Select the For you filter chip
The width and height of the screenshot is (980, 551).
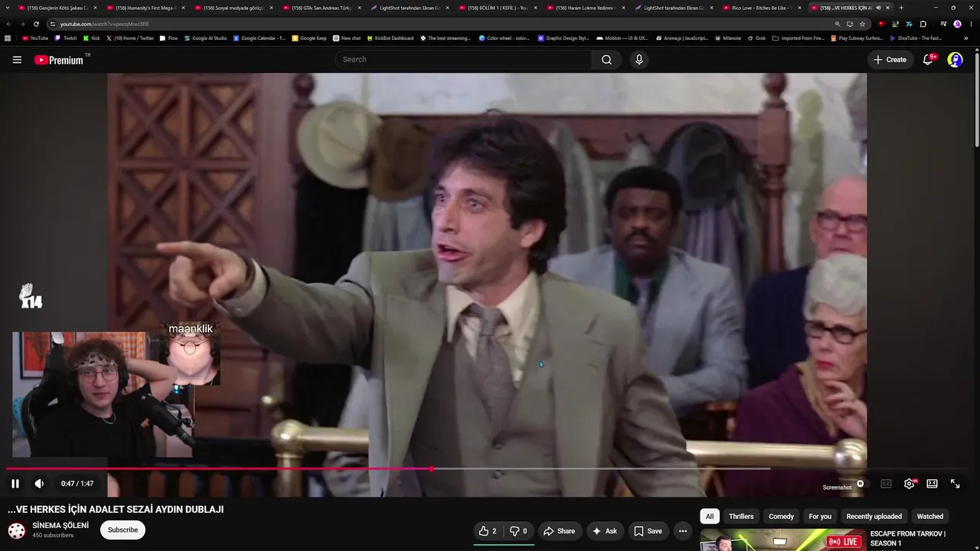click(820, 517)
